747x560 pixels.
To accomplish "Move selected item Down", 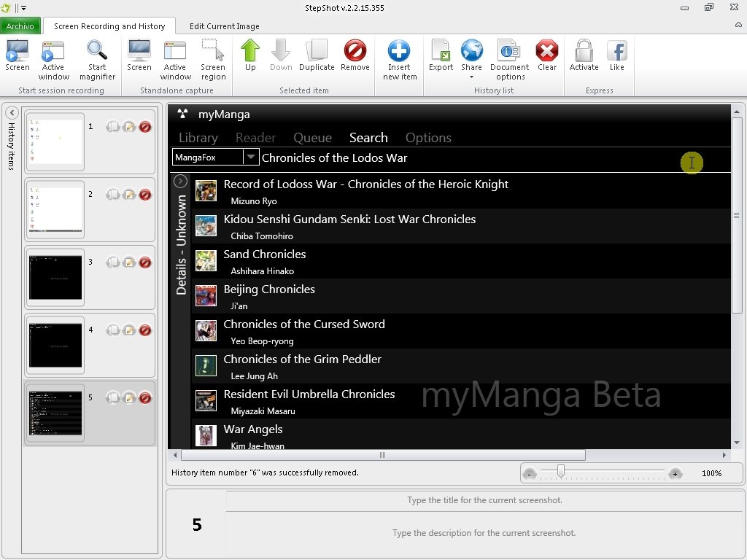I will (x=281, y=55).
